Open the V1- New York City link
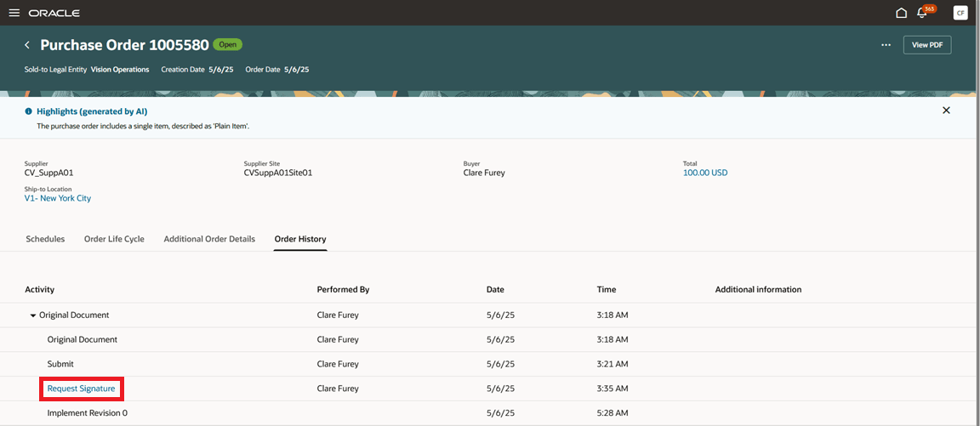The width and height of the screenshot is (980, 426). [x=58, y=198]
